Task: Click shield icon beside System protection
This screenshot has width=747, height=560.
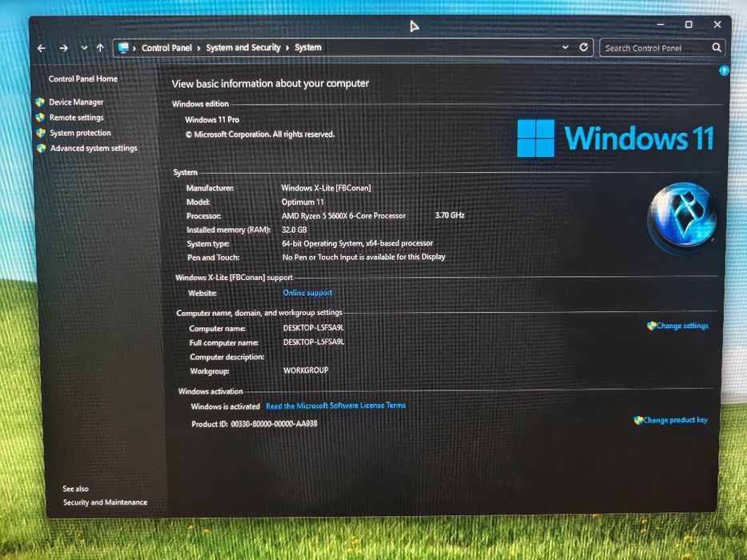Action: click(41, 133)
